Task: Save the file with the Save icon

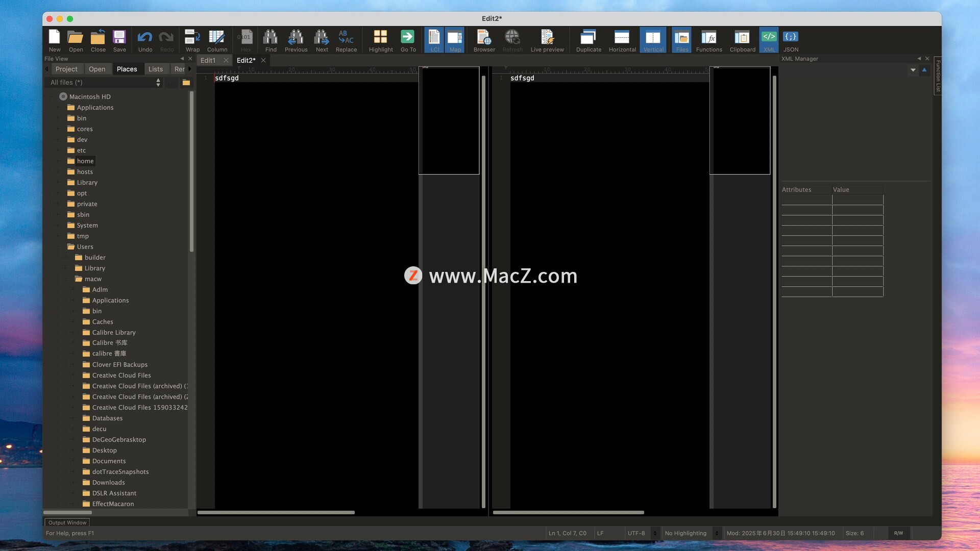Action: point(119,40)
